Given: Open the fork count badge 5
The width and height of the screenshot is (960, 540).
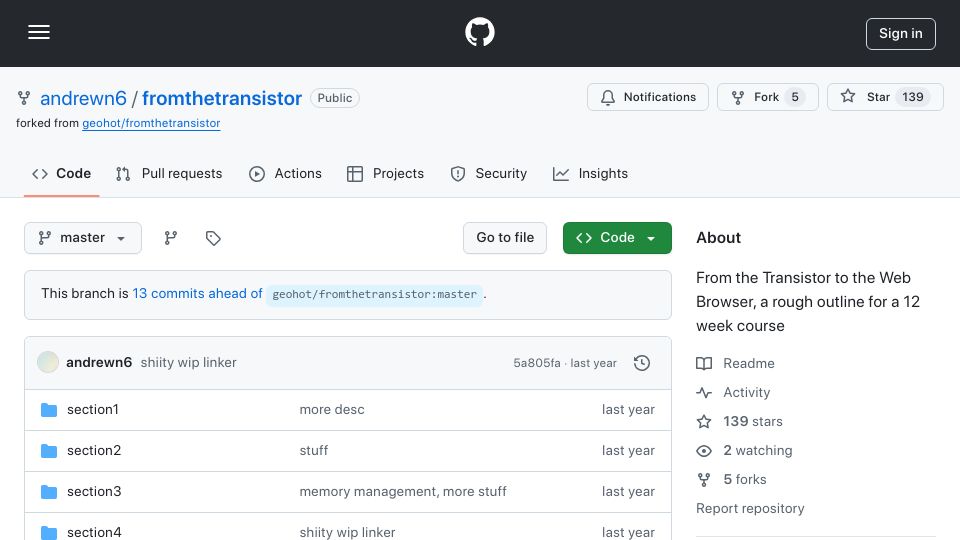Looking at the screenshot, I should 795,97.
